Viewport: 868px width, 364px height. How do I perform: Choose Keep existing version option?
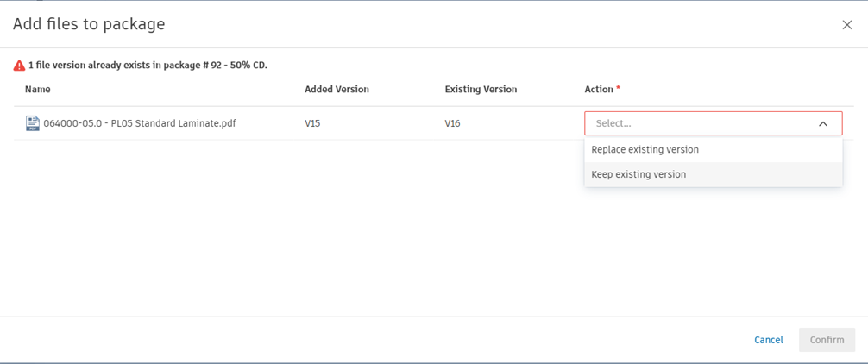[x=638, y=174]
